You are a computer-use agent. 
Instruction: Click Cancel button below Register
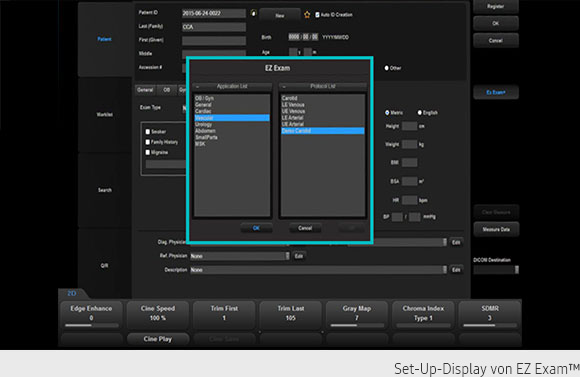496,40
